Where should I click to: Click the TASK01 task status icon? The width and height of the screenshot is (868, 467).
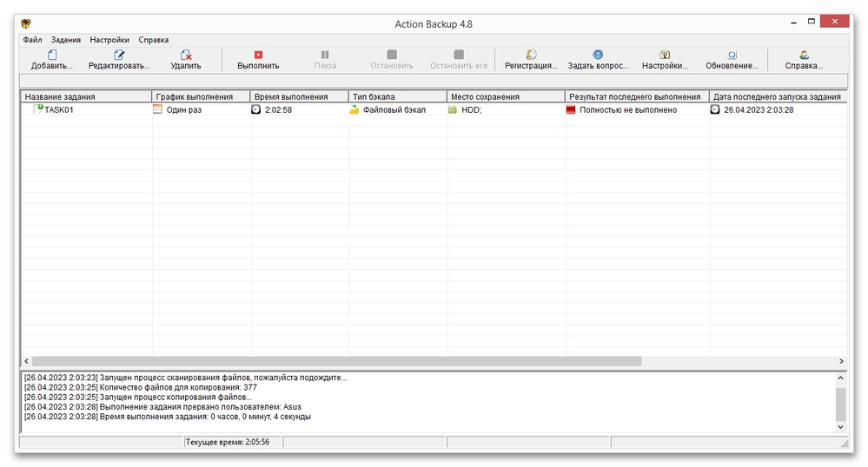point(38,109)
